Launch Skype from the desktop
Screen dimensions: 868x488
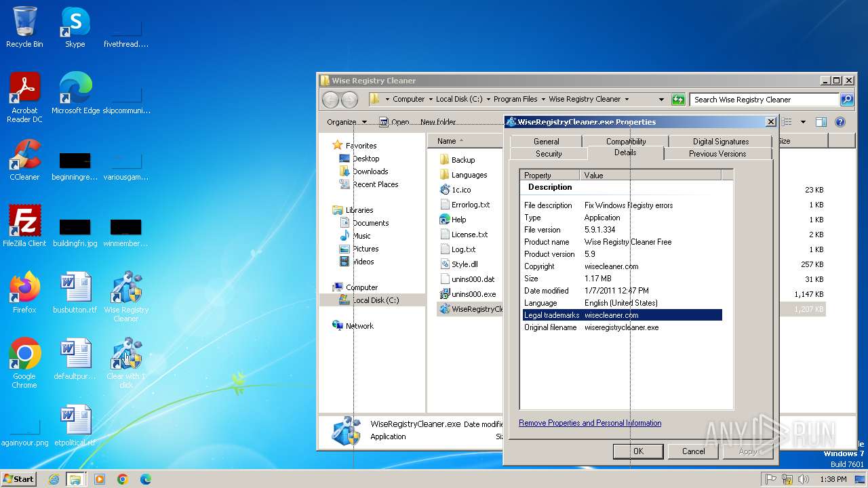(75, 27)
